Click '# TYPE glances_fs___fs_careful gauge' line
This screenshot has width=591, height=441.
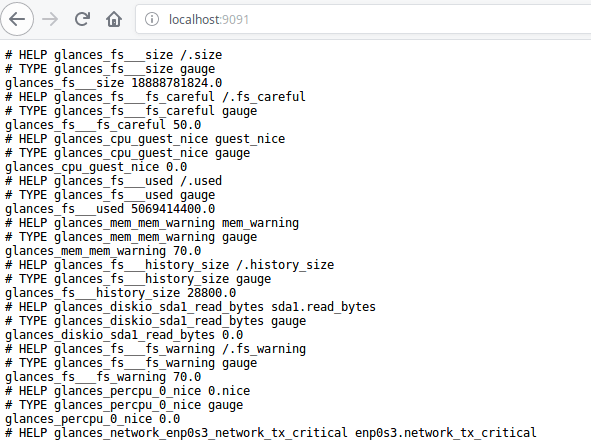131,111
